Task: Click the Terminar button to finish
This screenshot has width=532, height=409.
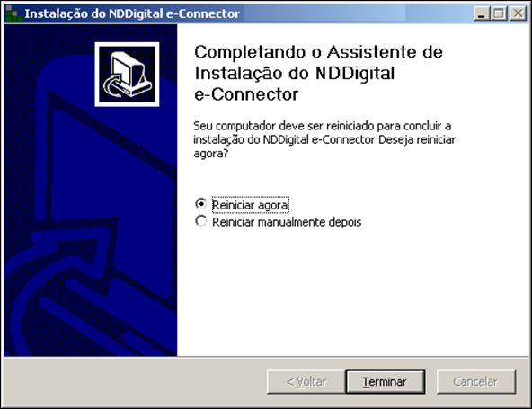Action: (386, 382)
